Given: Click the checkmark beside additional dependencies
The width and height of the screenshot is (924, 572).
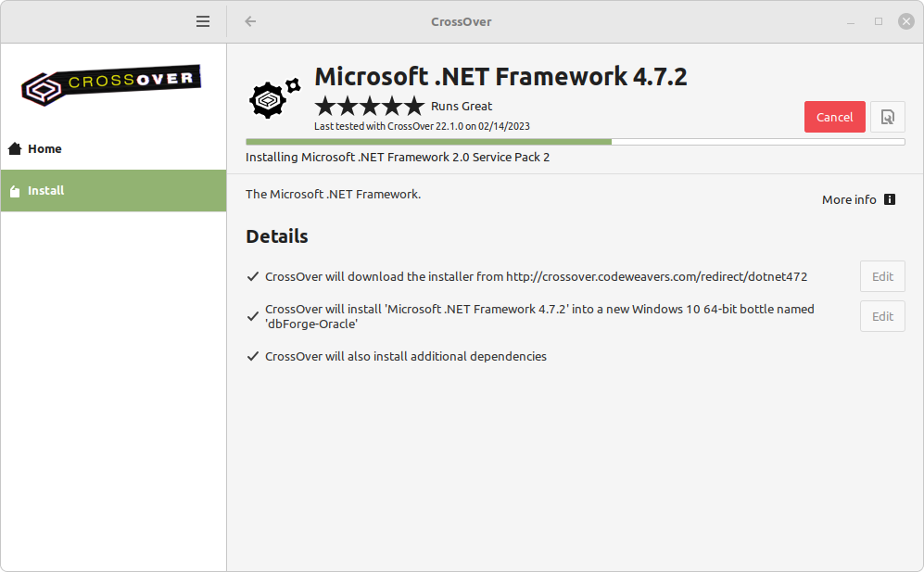Looking at the screenshot, I should (x=253, y=356).
